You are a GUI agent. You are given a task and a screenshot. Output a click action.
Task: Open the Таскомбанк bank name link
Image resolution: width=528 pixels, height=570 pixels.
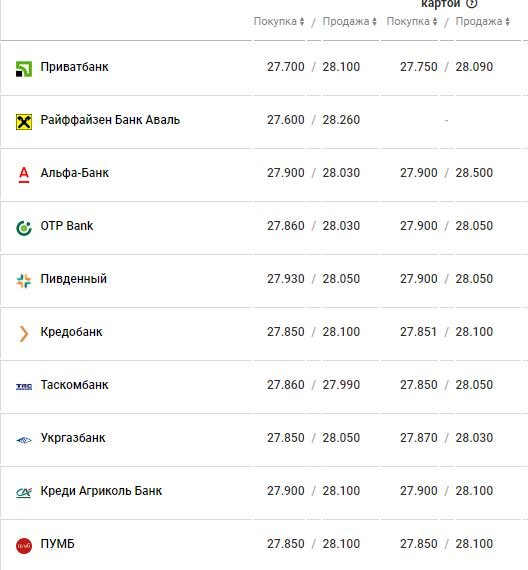(x=75, y=385)
